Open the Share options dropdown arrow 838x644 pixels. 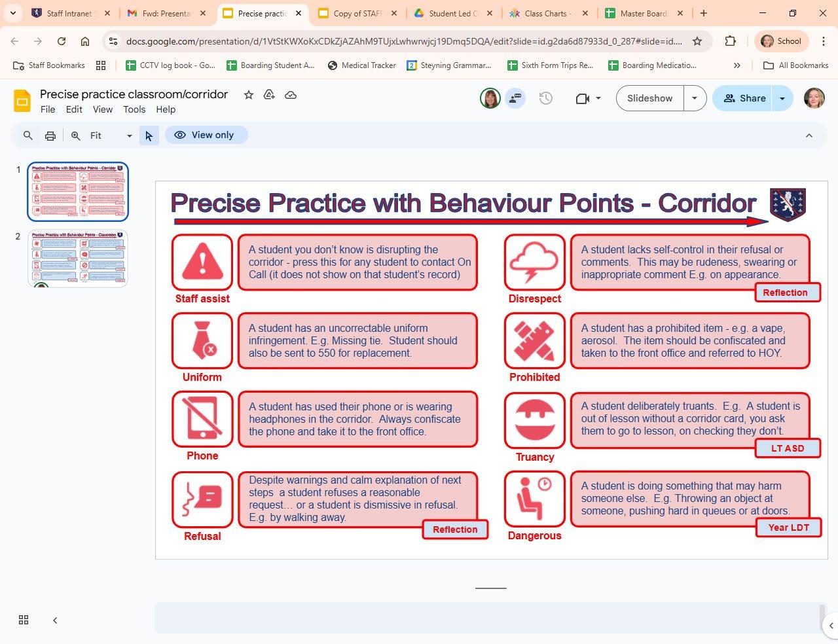coord(782,98)
